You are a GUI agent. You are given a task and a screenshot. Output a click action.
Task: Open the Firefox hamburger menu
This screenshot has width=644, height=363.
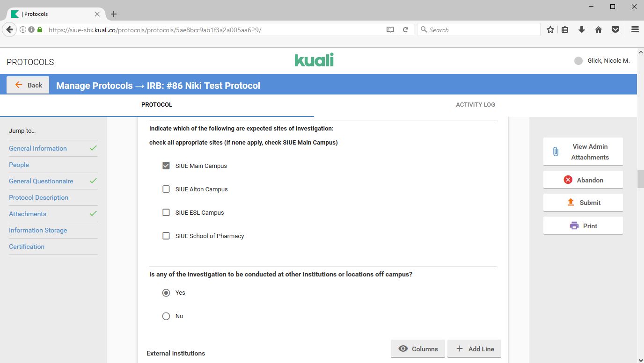coord(635,29)
